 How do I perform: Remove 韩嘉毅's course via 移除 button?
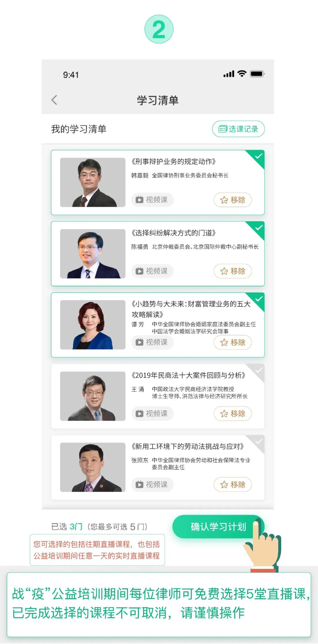point(233,200)
